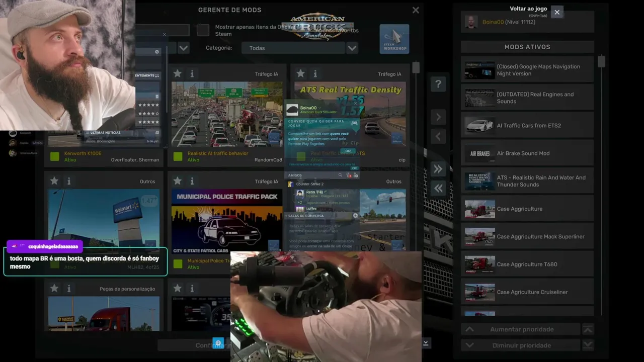The width and height of the screenshot is (644, 362).
Task: Close the Gerente de Mods window
Action: (x=416, y=10)
